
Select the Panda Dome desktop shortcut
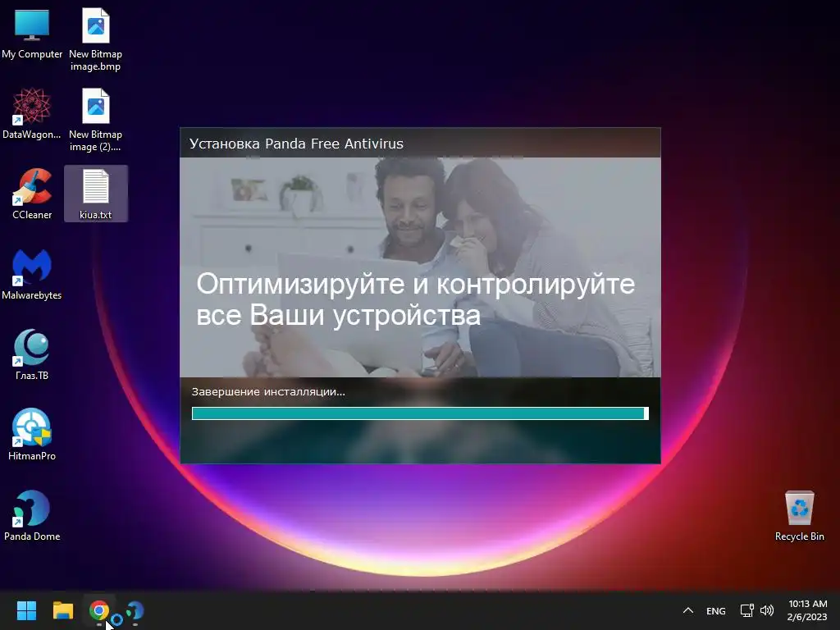point(32,515)
